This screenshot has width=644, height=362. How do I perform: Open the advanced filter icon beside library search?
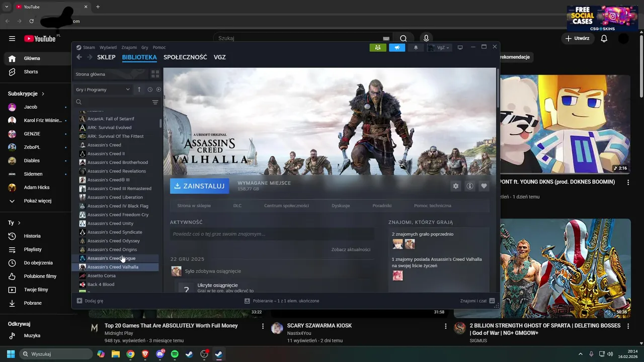155,102
